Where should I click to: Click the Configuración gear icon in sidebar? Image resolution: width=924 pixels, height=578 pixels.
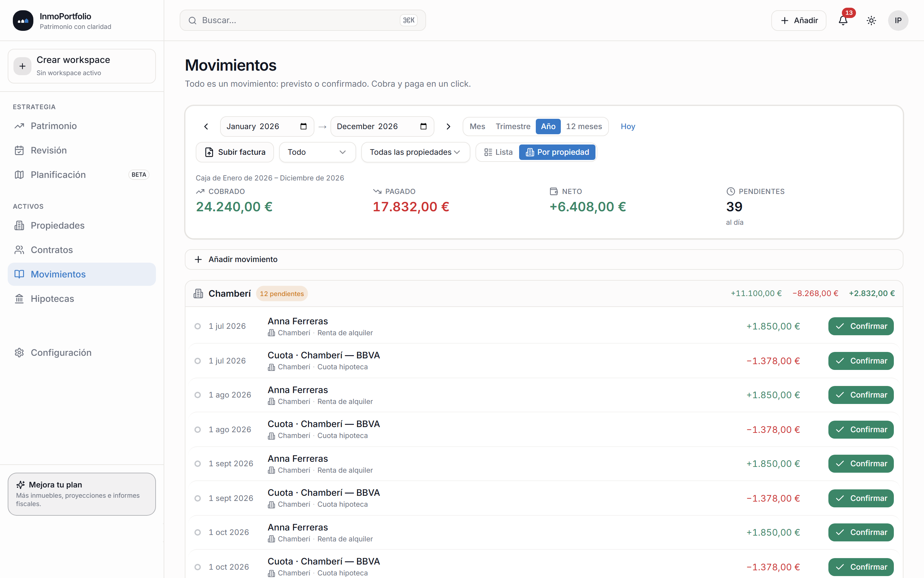click(19, 353)
